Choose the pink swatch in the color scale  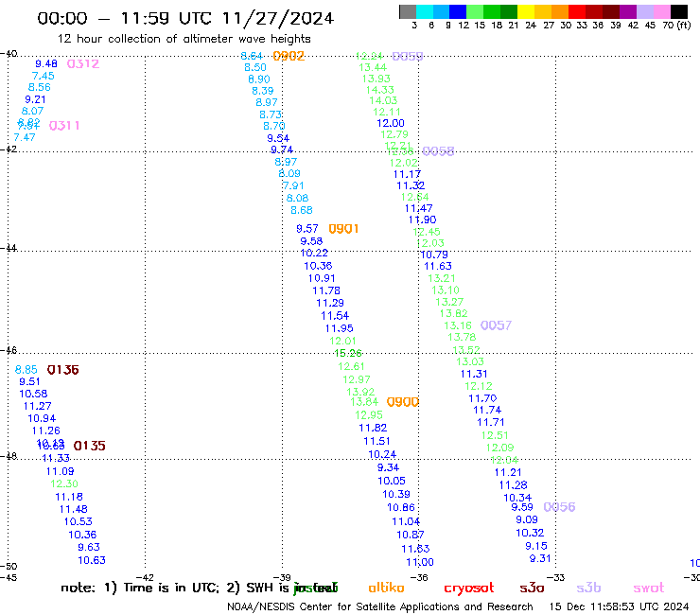[x=662, y=11]
